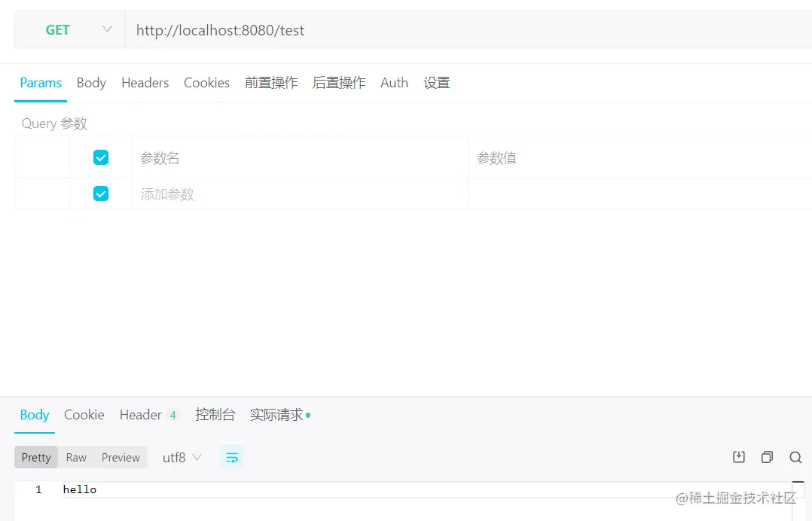
Task: Click line number 1 in the response
Action: [39, 489]
